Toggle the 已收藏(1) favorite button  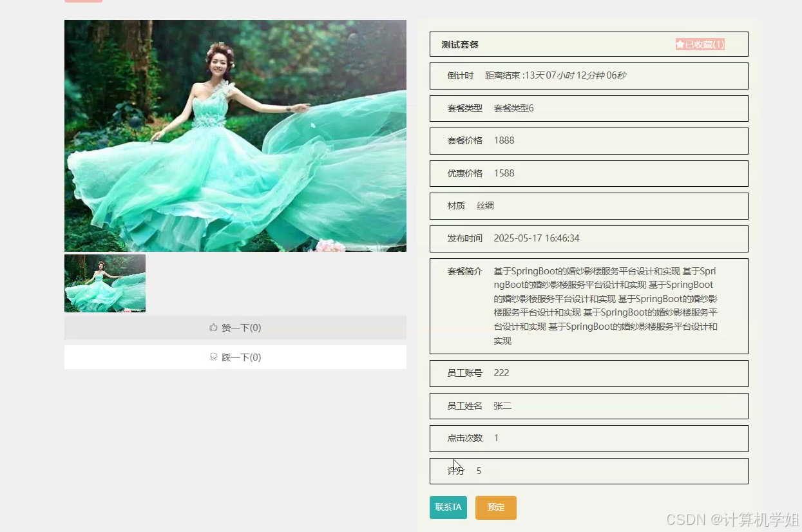pyautogui.click(x=700, y=44)
